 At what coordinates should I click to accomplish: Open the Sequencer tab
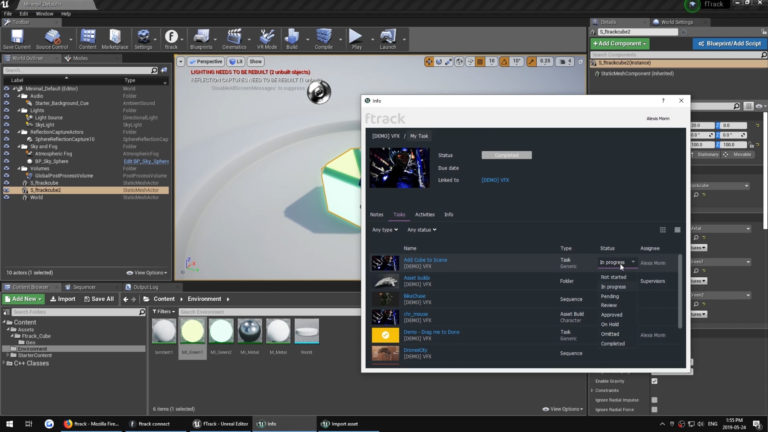[x=84, y=287]
